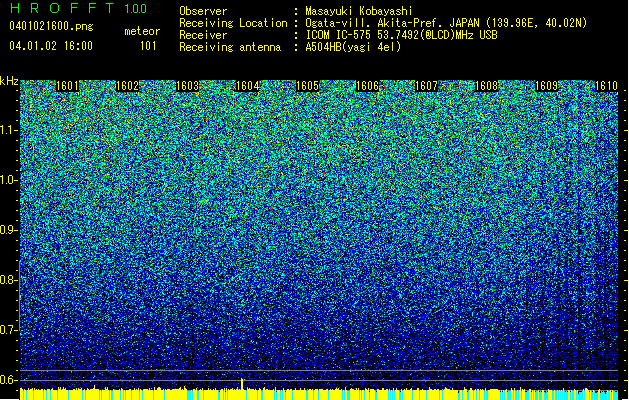629x400 pixels.
Task: Click the 1609 time marker
Action: pyautogui.click(x=546, y=86)
